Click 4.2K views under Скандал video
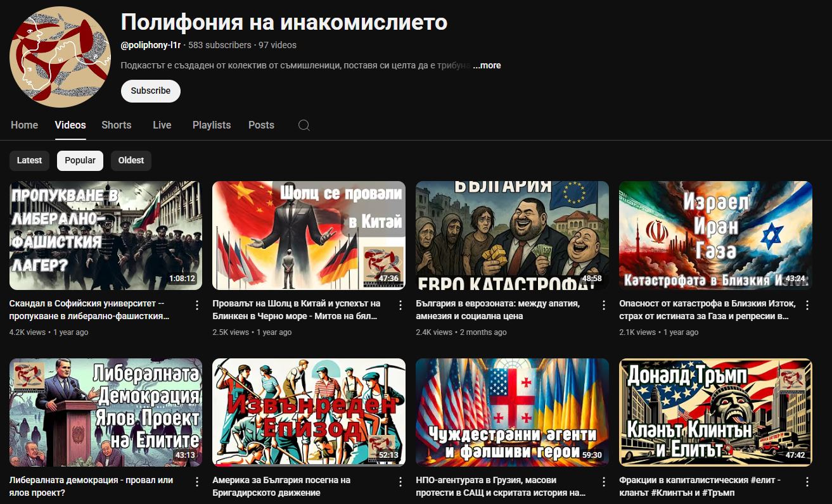The image size is (832, 504). tap(27, 332)
